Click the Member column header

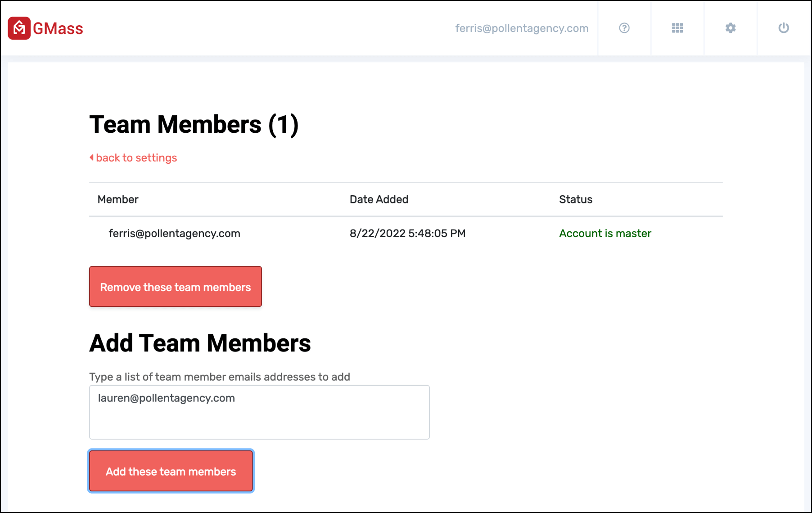[x=118, y=199]
